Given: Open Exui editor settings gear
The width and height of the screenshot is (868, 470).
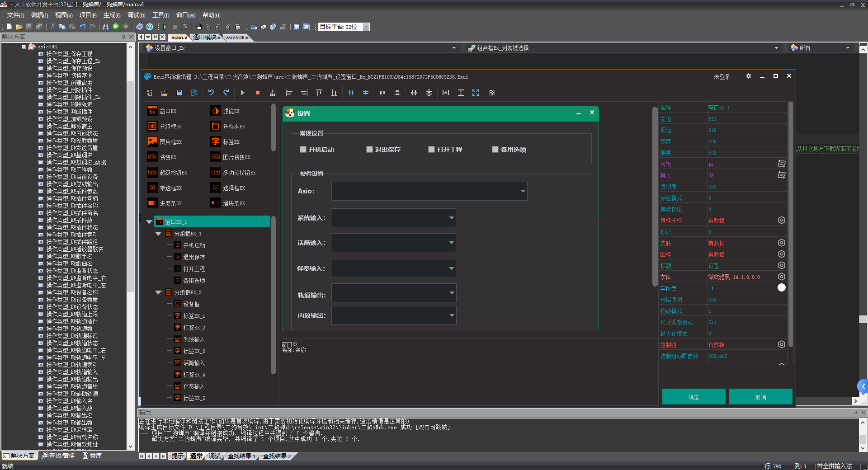Looking at the screenshot, I should point(749,76).
